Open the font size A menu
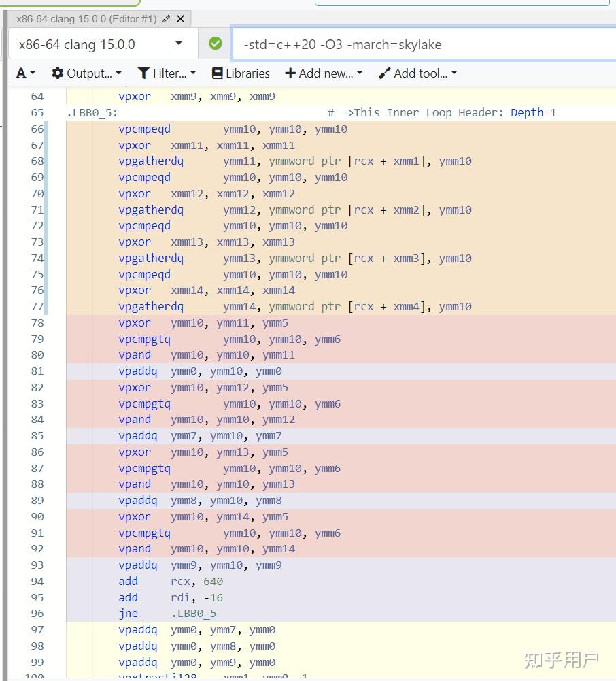 (26, 73)
